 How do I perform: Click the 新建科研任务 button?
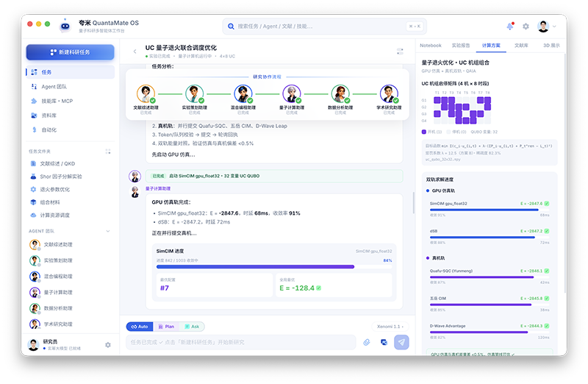[x=70, y=52]
